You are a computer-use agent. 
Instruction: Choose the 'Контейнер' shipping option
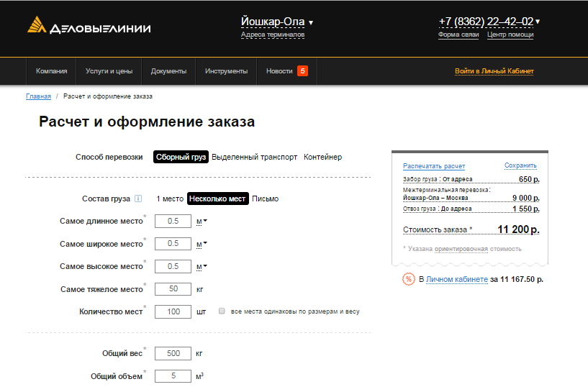(322, 157)
